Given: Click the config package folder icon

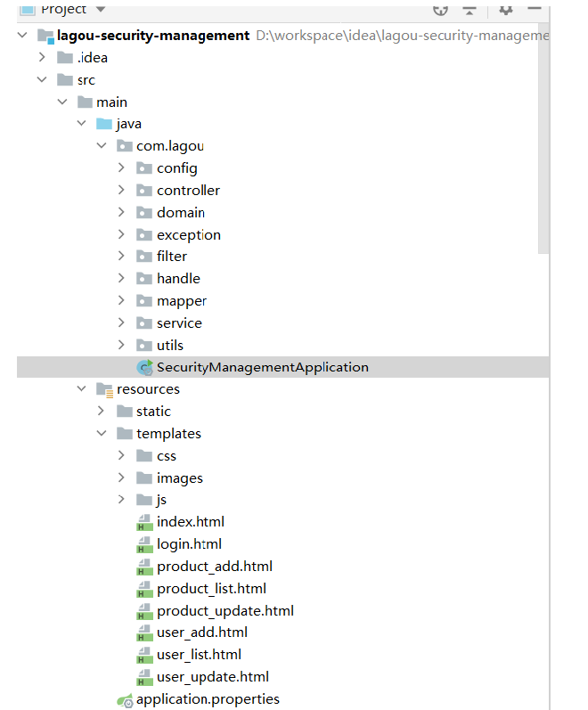Looking at the screenshot, I should (144, 168).
